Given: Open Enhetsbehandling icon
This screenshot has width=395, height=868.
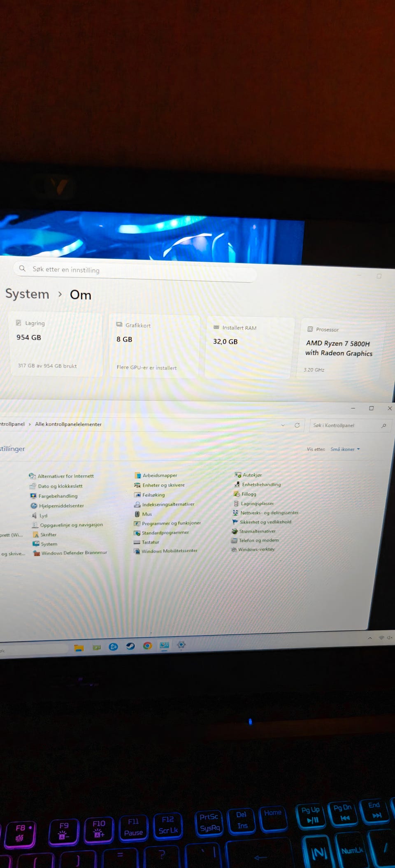Looking at the screenshot, I should pyautogui.click(x=237, y=485).
